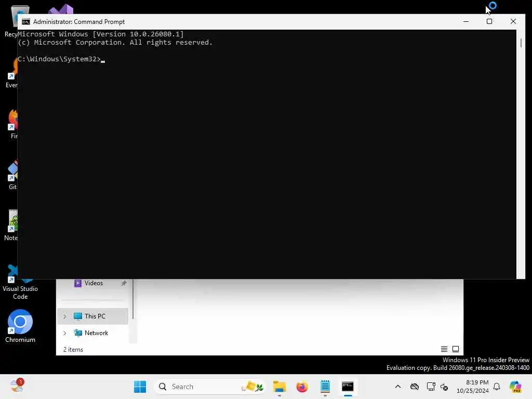Open the Copilot Preview icon
This screenshot has width=532, height=399.
516,387
